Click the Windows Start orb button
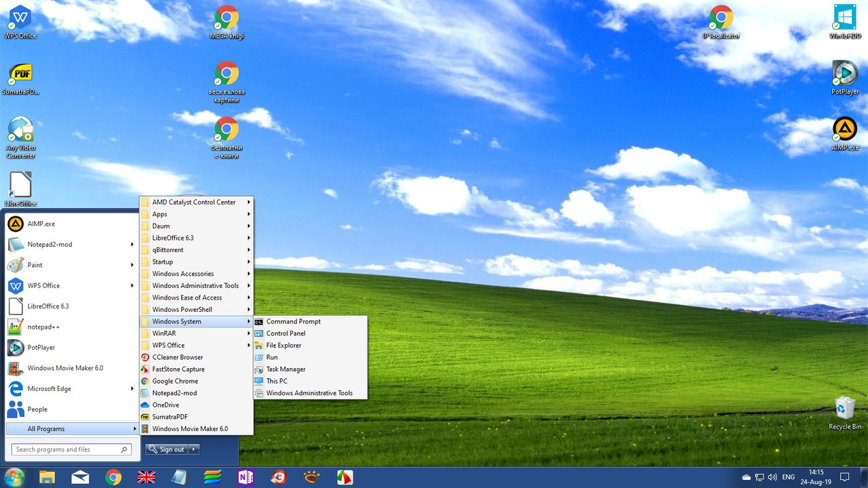Image resolution: width=868 pixels, height=488 pixels. tap(14, 477)
